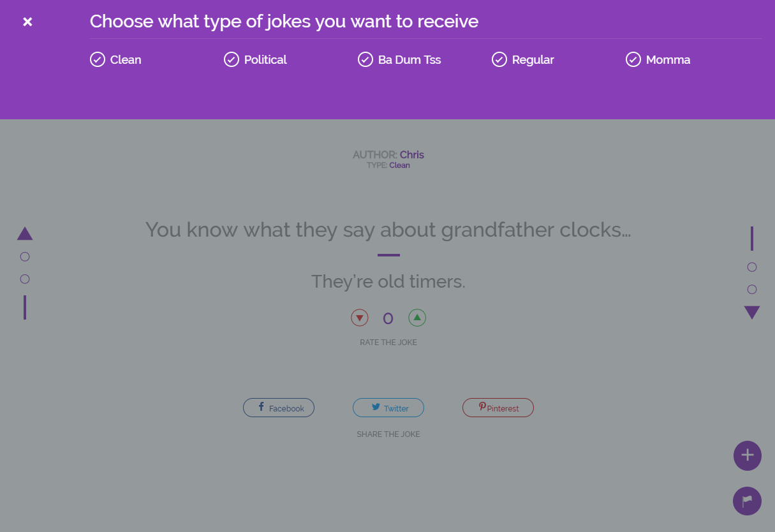775x532 pixels.
Task: Click the downward navigation arrow on the right
Action: (x=751, y=312)
